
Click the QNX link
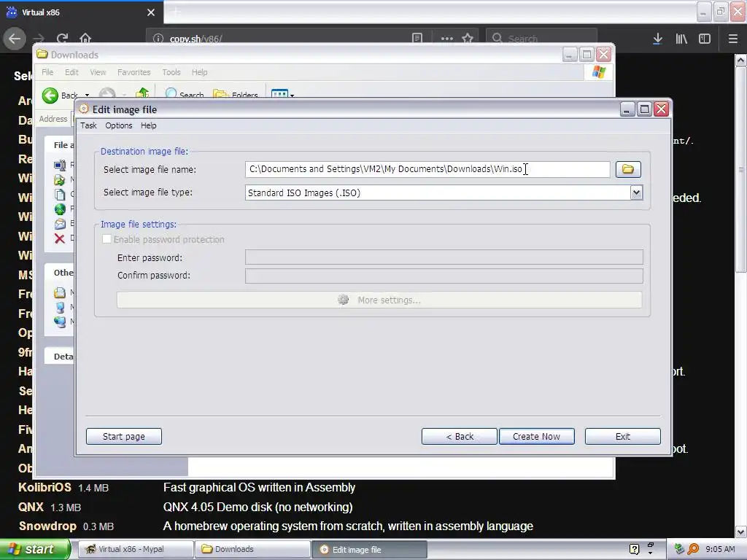[x=31, y=507]
